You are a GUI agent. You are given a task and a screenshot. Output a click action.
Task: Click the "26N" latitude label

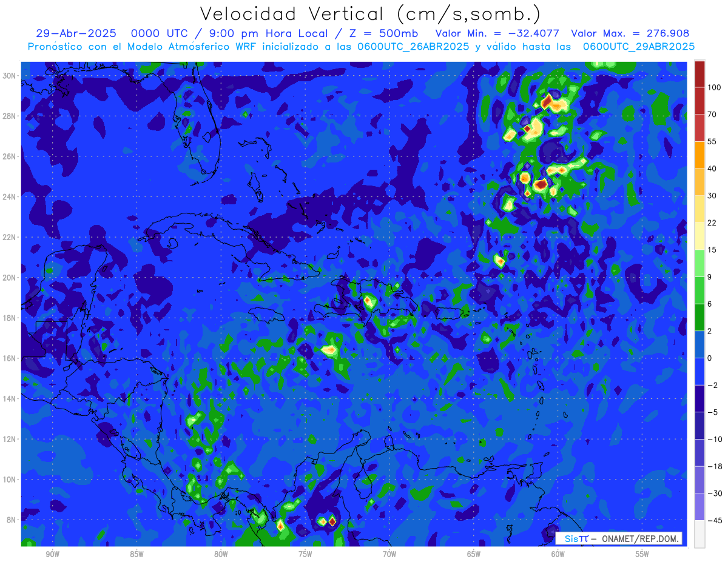point(10,156)
